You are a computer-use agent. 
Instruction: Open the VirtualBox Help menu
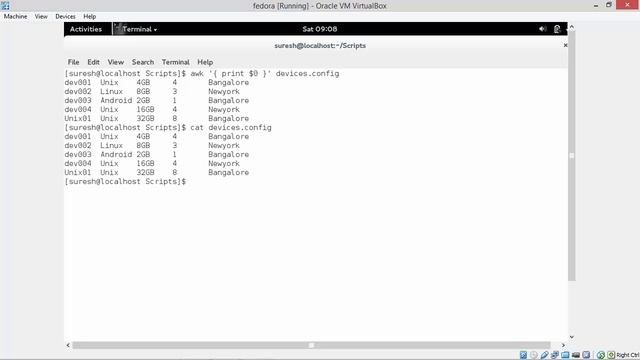pyautogui.click(x=89, y=16)
